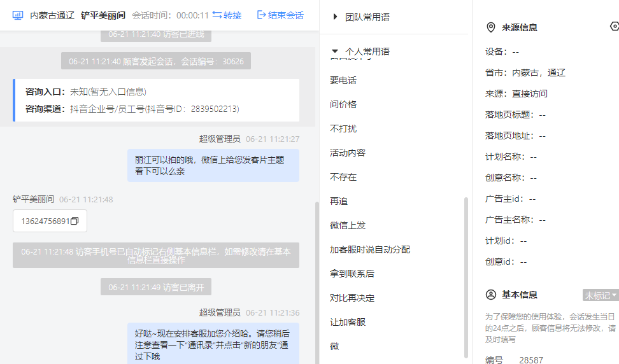Click the location pin icon beside 来源信息
Screen dimensions: 619x364
click(491, 27)
